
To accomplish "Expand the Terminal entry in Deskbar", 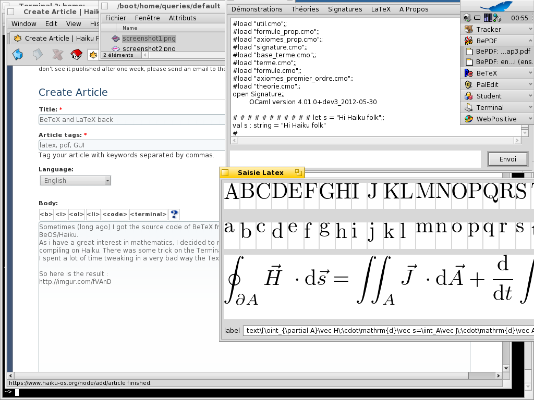I will 530,107.
